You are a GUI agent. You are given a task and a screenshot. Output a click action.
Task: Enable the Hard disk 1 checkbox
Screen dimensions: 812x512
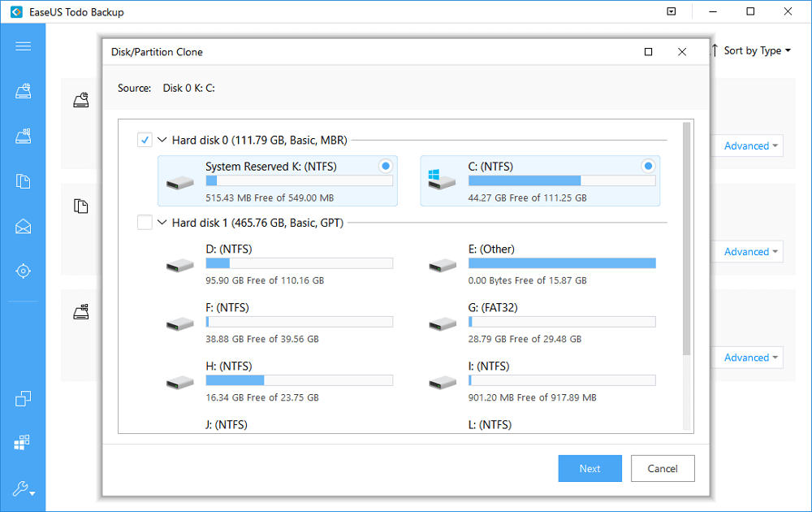pyautogui.click(x=145, y=221)
